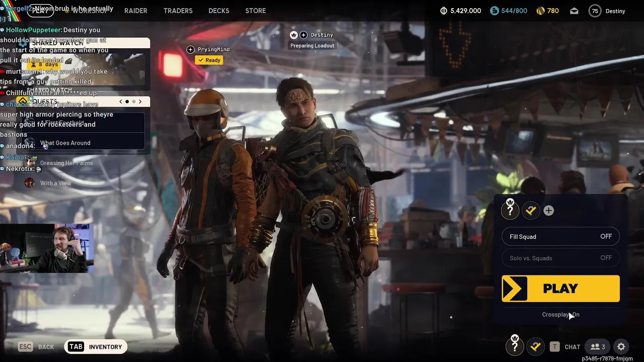Click the bottom-bar checkmark ready avatar
Screen dimensions: 644x362
pyautogui.click(x=535, y=346)
